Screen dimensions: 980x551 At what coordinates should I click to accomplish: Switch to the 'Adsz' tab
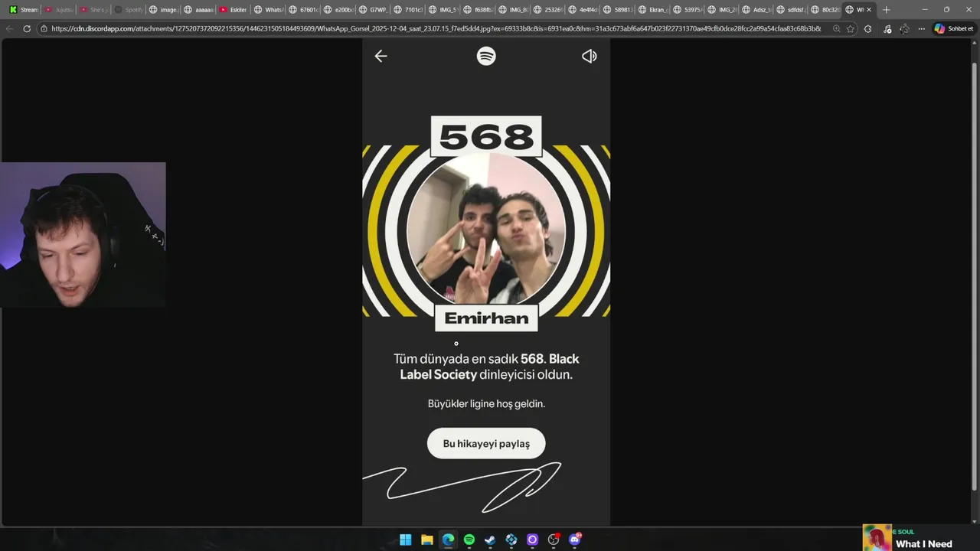(x=756, y=10)
